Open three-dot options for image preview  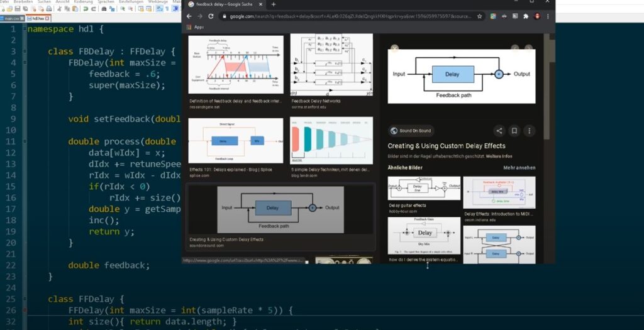pos(529,131)
